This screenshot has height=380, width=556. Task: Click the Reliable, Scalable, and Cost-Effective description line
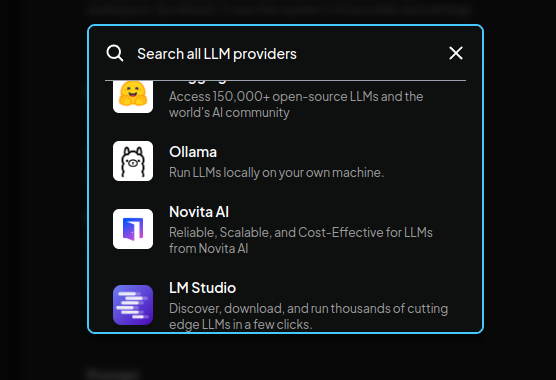[x=301, y=233]
